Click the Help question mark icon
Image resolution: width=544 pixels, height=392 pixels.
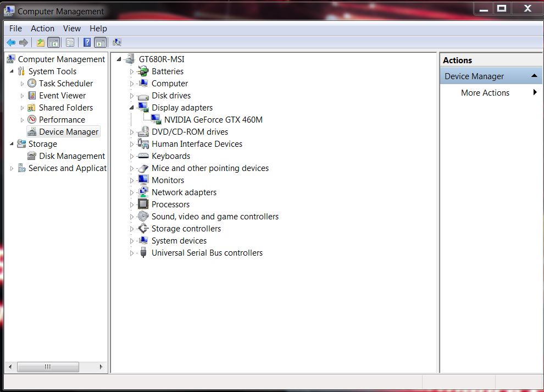[x=87, y=43]
